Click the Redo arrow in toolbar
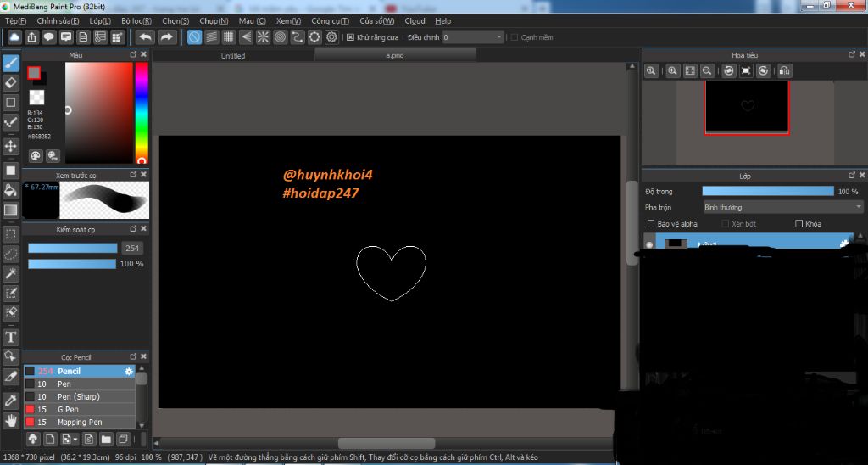 click(166, 37)
